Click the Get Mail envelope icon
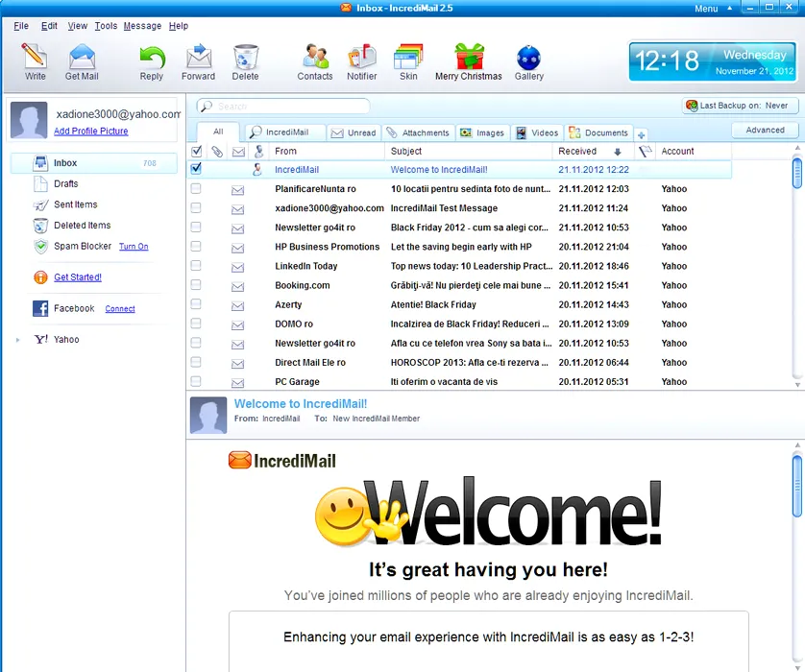The image size is (805, 672). tap(82, 57)
